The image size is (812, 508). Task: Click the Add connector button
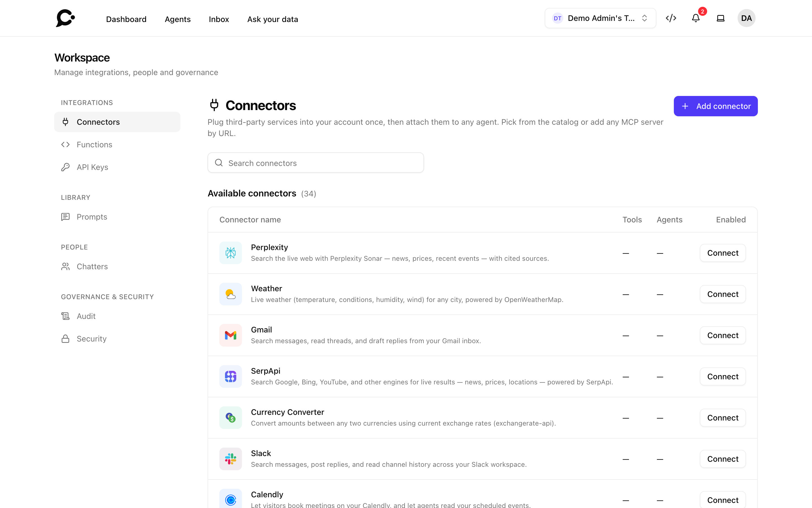pos(715,106)
